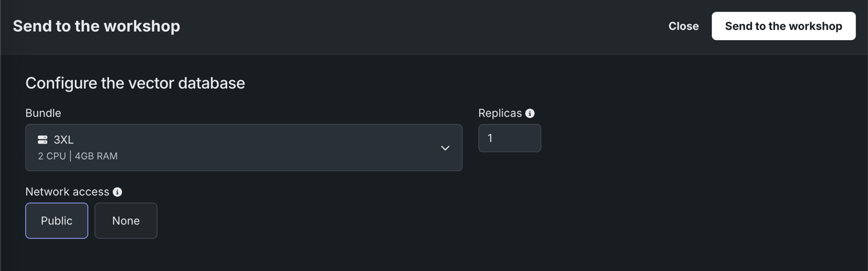868x271 pixels.
Task: Click the Send to the workshop dialog title
Action: click(97, 26)
